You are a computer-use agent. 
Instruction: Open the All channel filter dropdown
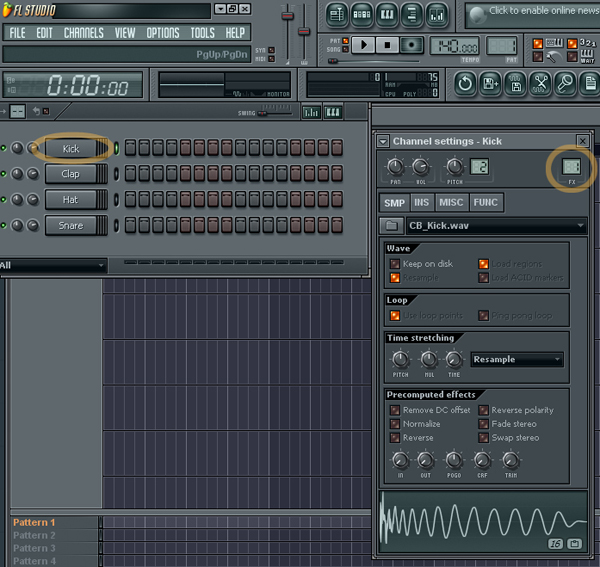coord(53,265)
